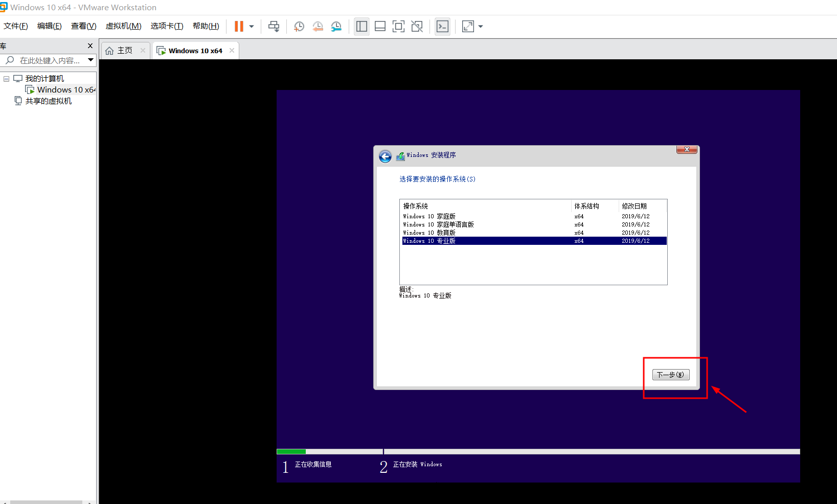Viewport: 837px width, 504px height.
Task: Click the 操作系统 column header
Action: pyautogui.click(x=486, y=206)
